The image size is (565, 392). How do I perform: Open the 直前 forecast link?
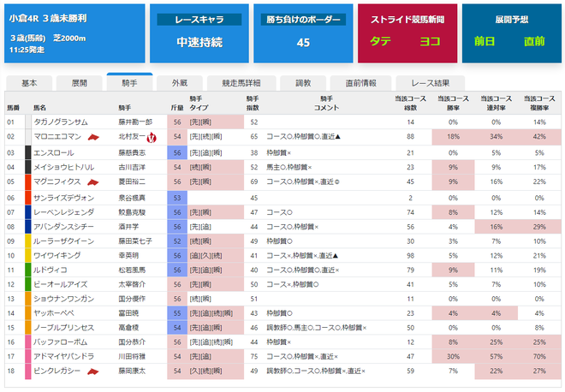534,41
